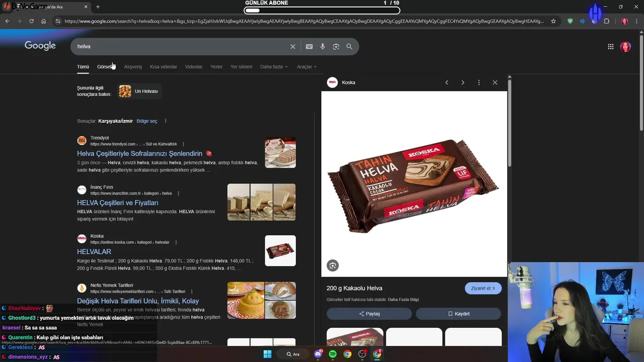Open options next to Koska result
The image size is (644, 362).
[x=176, y=242]
